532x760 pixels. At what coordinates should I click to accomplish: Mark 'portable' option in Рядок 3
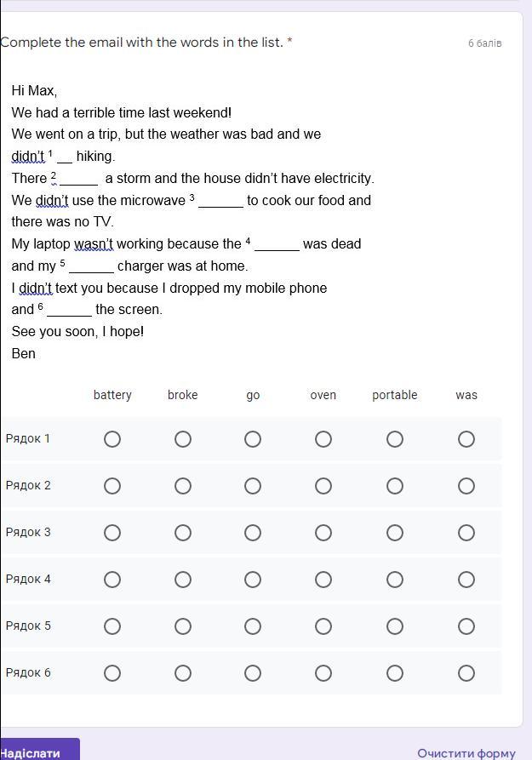coord(395,533)
